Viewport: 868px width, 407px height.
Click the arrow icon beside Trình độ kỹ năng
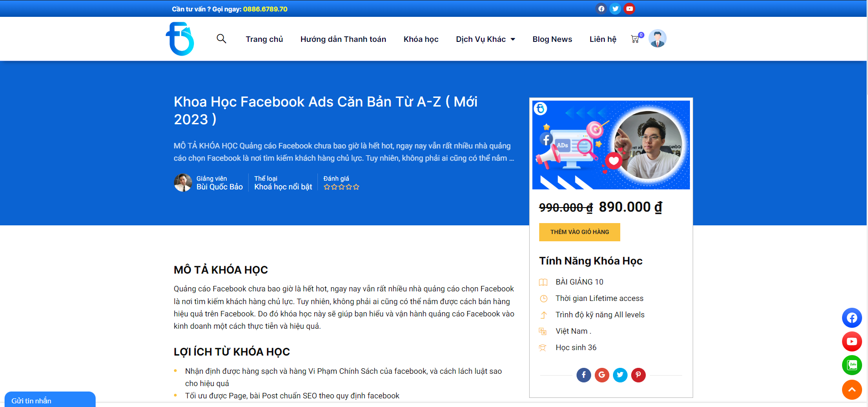point(543,315)
